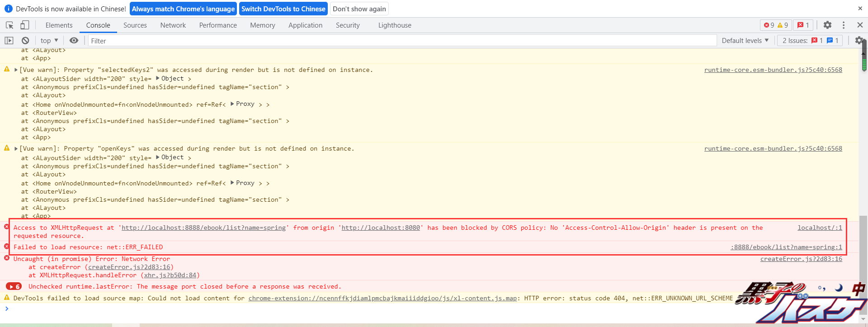Click the errors and warnings counter badge

[x=776, y=25]
